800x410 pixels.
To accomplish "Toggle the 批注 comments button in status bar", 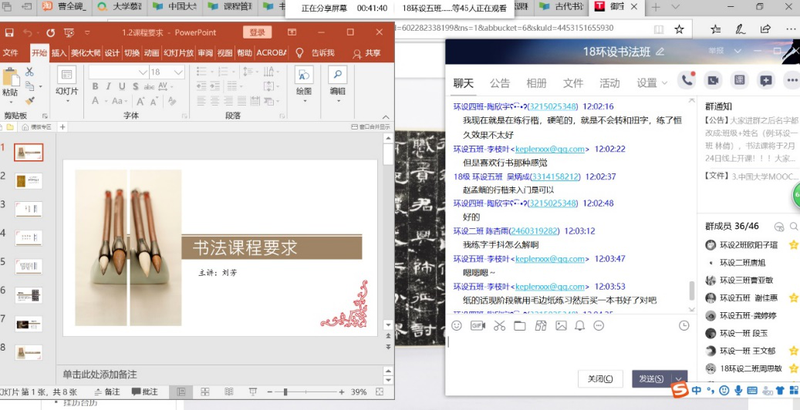I will click(x=145, y=392).
